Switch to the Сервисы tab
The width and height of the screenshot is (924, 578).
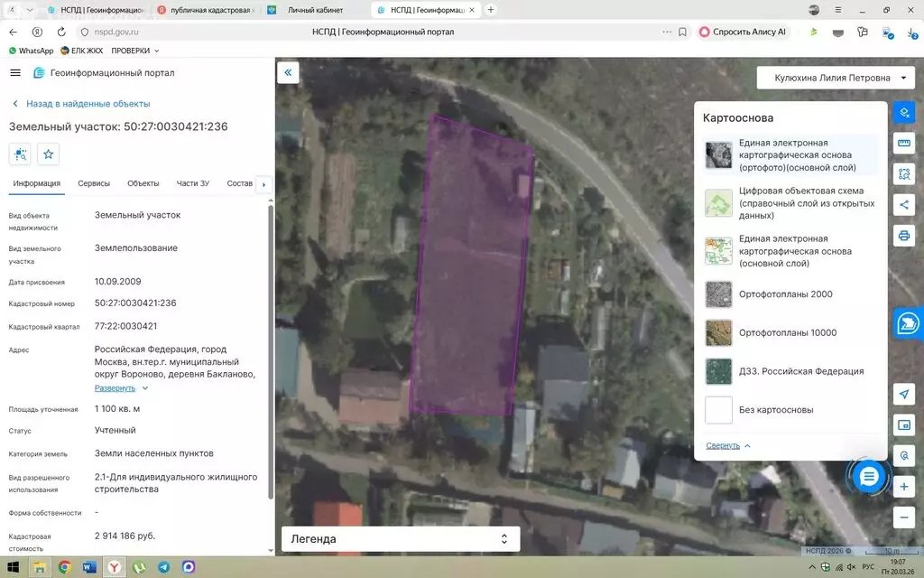tap(94, 183)
